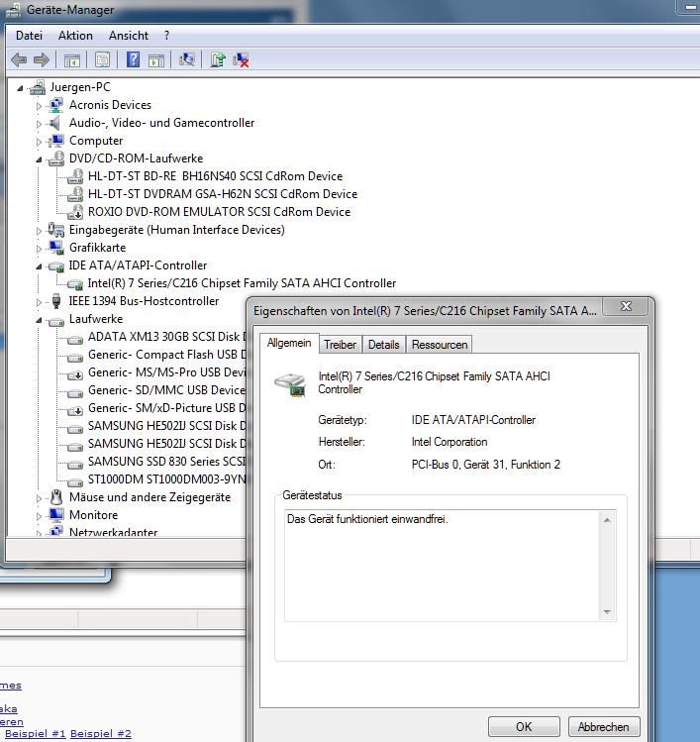Click the Scan for hardware changes icon
This screenshot has height=742, width=700.
(x=187, y=59)
